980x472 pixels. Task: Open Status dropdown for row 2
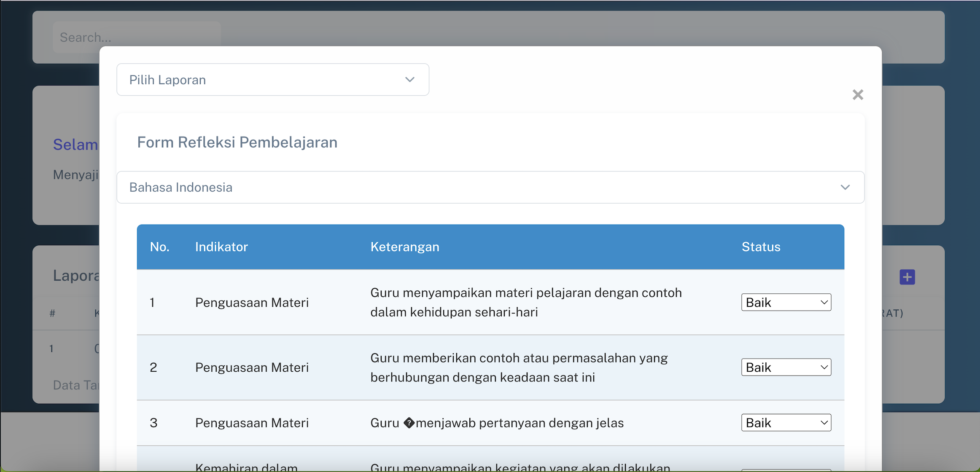click(x=786, y=367)
